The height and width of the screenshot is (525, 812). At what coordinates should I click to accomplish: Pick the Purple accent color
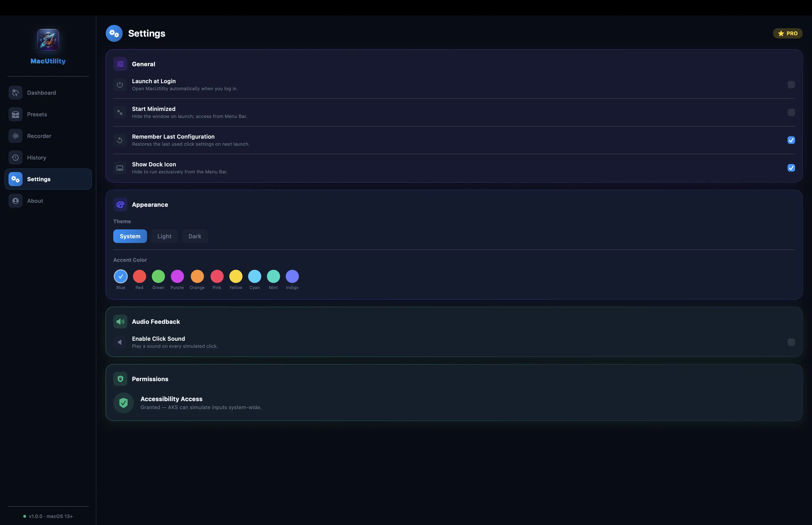(x=177, y=276)
